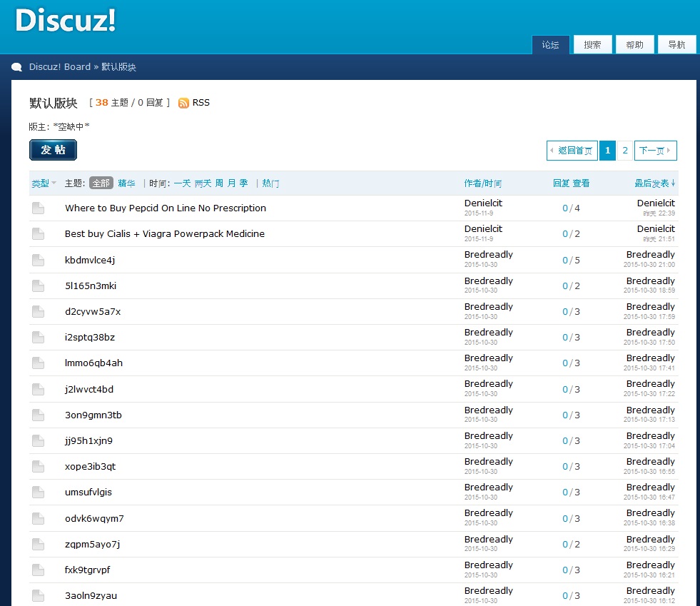Click the Discuz! logo
700x606 pixels.
[x=66, y=21]
